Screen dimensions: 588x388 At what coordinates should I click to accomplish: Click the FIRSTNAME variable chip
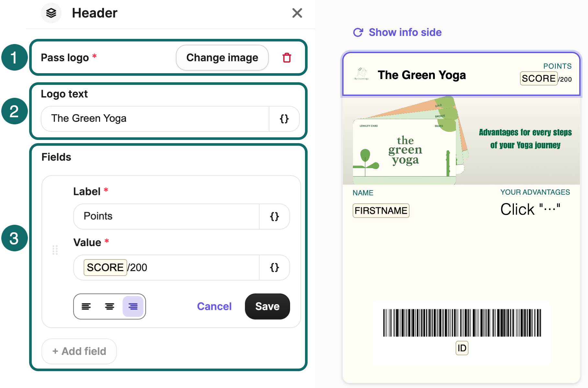tap(381, 211)
